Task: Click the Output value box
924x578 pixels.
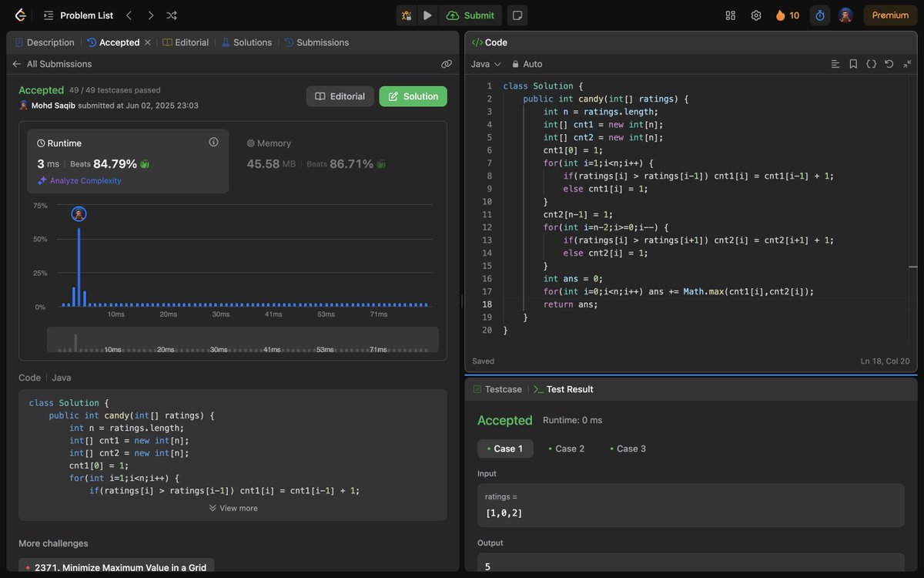Action: [691, 564]
